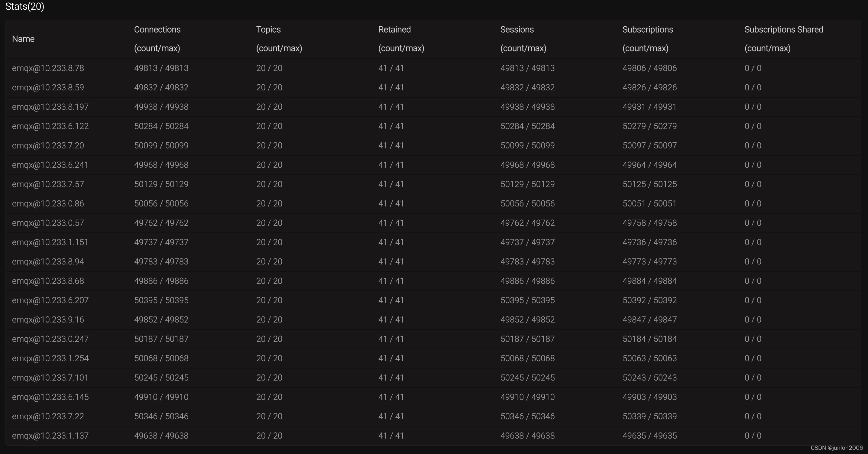Select node emqx@10.233.8.78 row
The image size is (868, 454).
coord(48,68)
